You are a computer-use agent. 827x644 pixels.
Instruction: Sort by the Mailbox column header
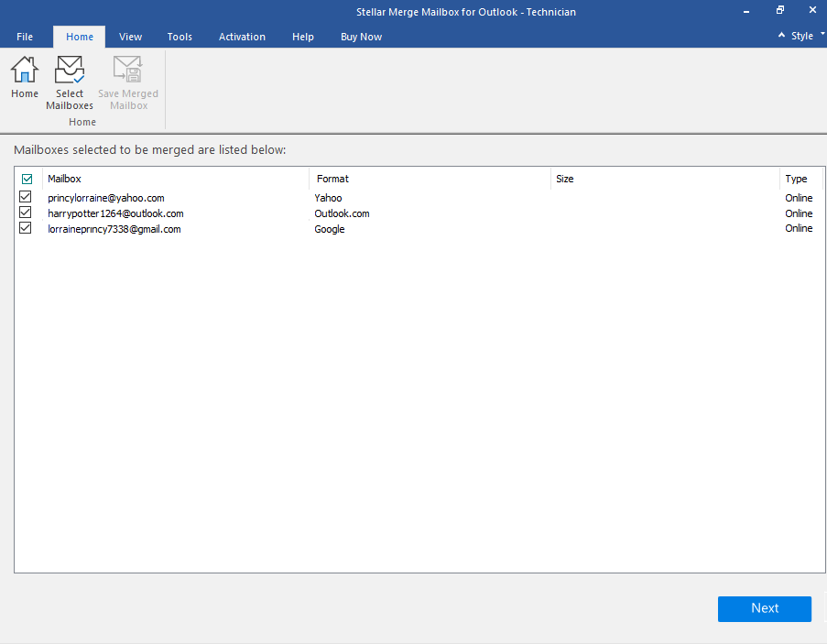(x=175, y=179)
